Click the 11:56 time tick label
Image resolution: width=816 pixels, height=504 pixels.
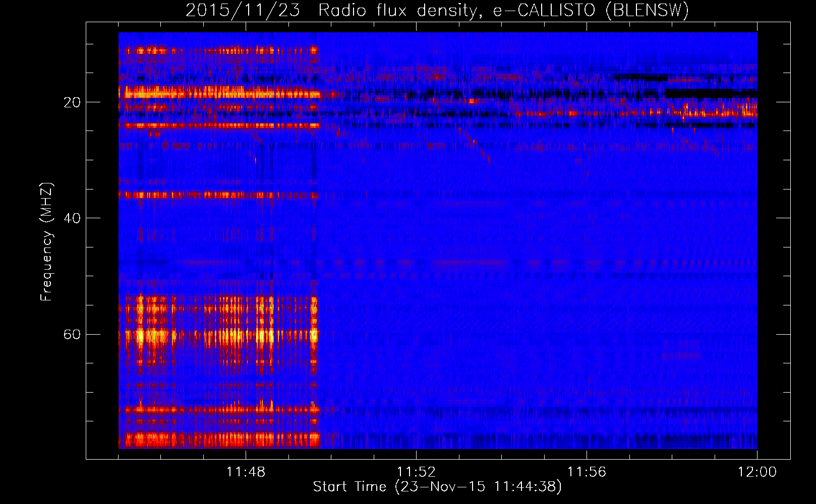(587, 472)
